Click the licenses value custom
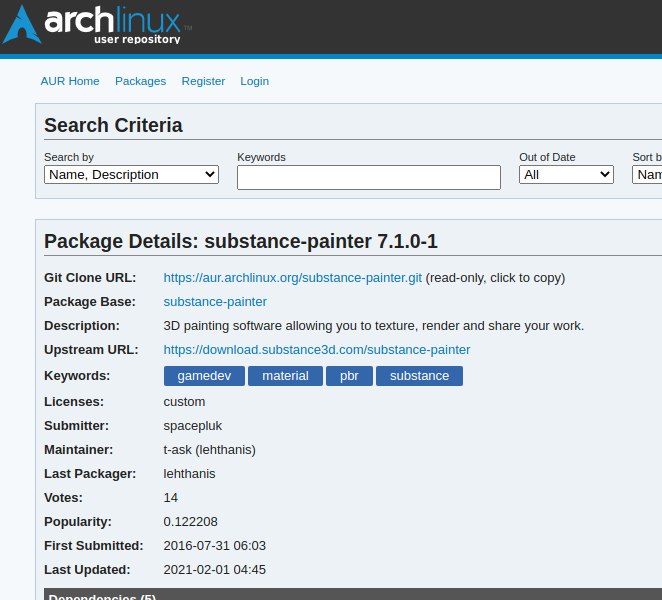 pyautogui.click(x=184, y=402)
